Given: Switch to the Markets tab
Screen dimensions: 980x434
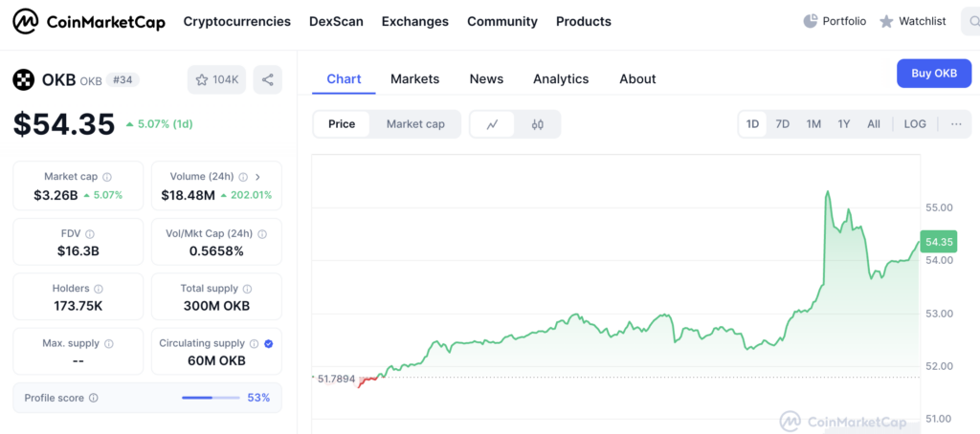Looking at the screenshot, I should (x=415, y=79).
